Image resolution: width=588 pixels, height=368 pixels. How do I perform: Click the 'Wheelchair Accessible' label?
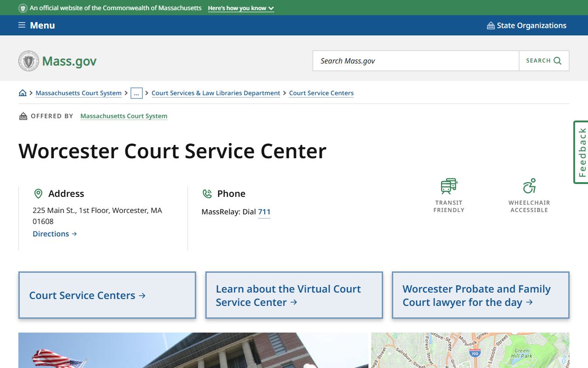tap(529, 206)
